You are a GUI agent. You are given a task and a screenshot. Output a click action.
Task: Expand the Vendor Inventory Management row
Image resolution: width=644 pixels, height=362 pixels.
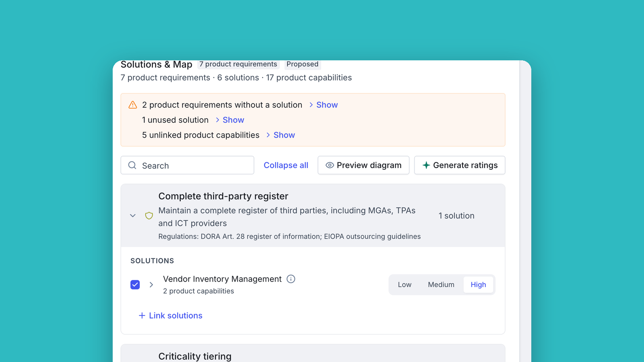(x=151, y=285)
